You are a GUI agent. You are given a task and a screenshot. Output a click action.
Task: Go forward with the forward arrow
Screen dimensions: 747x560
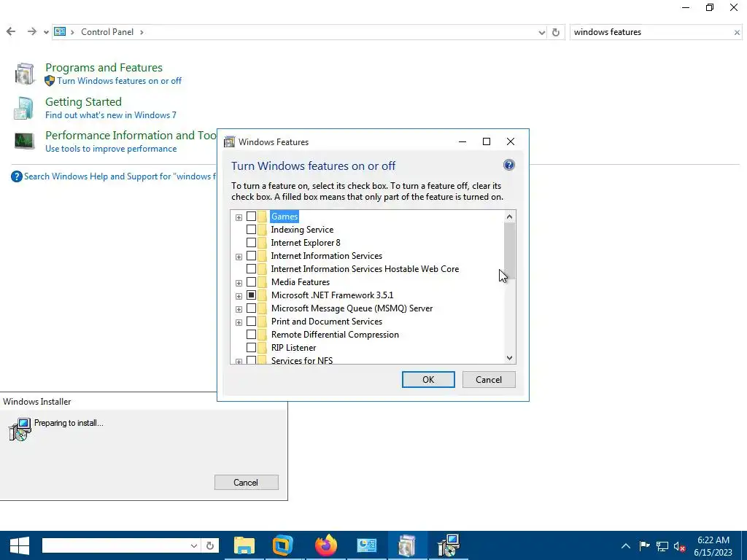(x=32, y=31)
